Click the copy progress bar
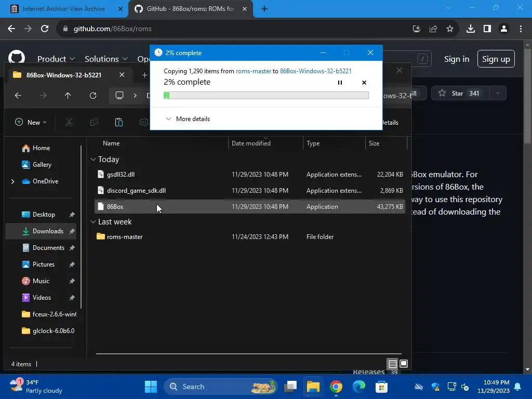The width and height of the screenshot is (532, 399). point(266,96)
